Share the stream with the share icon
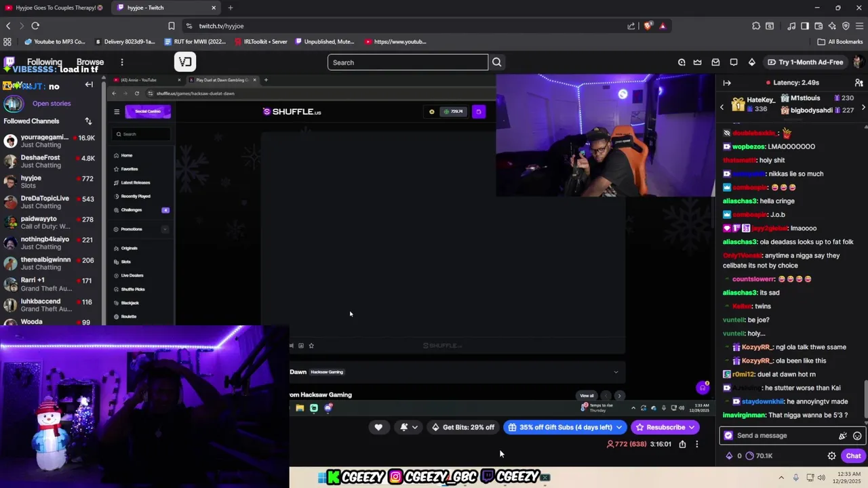Viewport: 868px width, 488px height. pyautogui.click(x=682, y=444)
